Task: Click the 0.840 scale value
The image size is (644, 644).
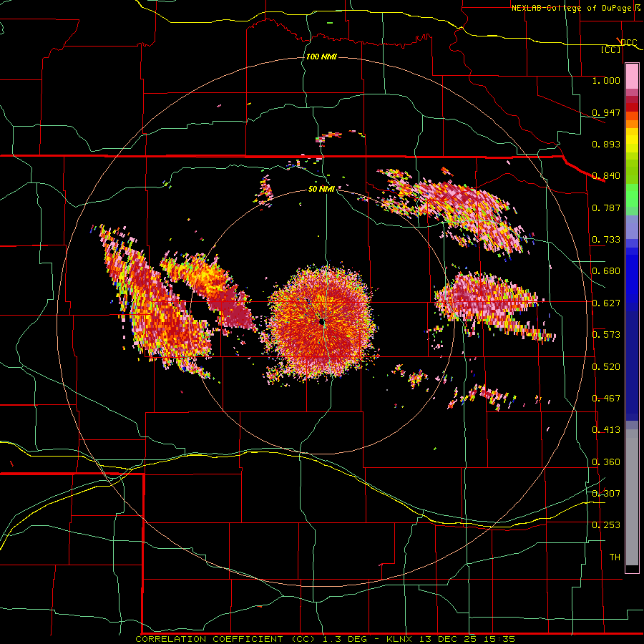Action: tap(606, 176)
